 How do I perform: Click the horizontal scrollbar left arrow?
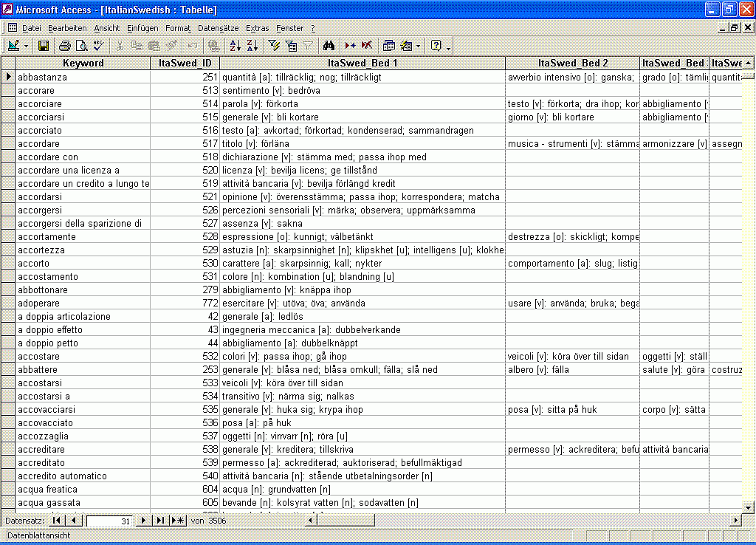(310, 521)
